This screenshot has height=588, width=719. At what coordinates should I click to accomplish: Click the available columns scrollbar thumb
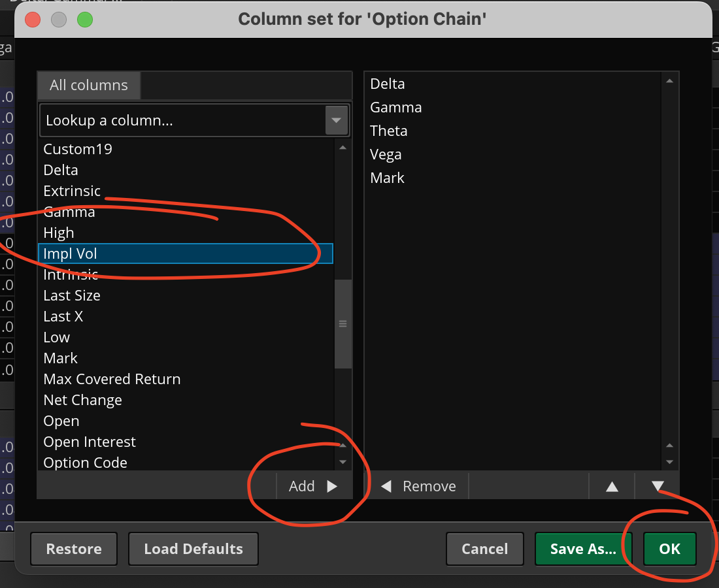tap(343, 323)
